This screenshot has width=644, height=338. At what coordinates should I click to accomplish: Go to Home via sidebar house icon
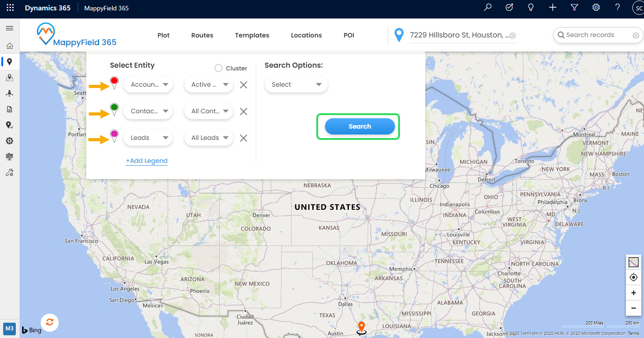9,46
